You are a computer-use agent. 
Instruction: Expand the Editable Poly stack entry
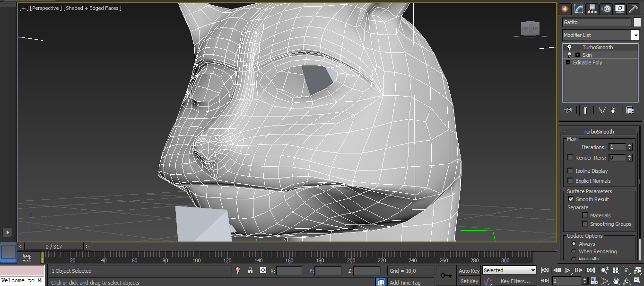[568, 63]
